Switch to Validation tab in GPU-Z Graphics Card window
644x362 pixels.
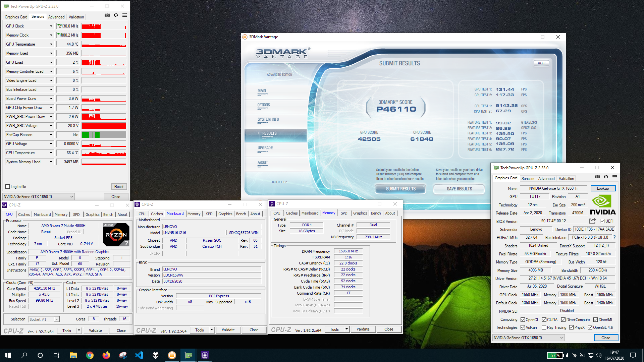(566, 179)
